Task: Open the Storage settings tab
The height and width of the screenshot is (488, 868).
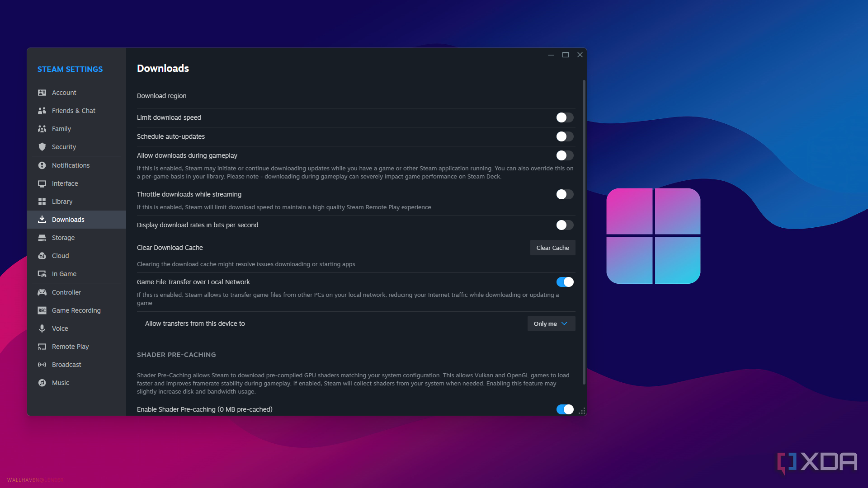Action: 62,237
